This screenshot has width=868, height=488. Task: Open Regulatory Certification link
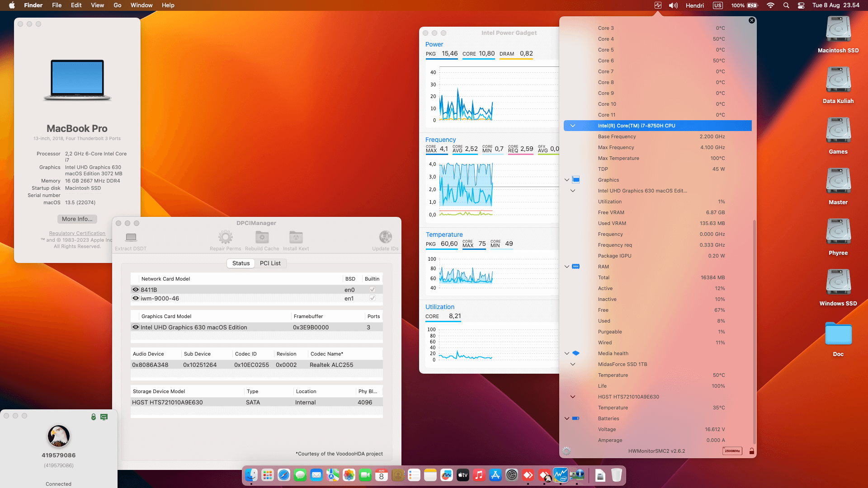coord(77,234)
